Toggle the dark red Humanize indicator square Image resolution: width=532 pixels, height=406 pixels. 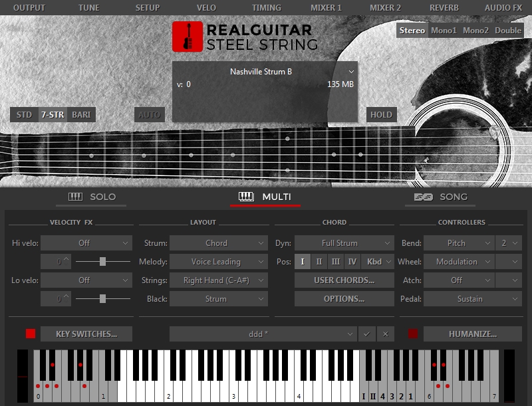pos(413,334)
